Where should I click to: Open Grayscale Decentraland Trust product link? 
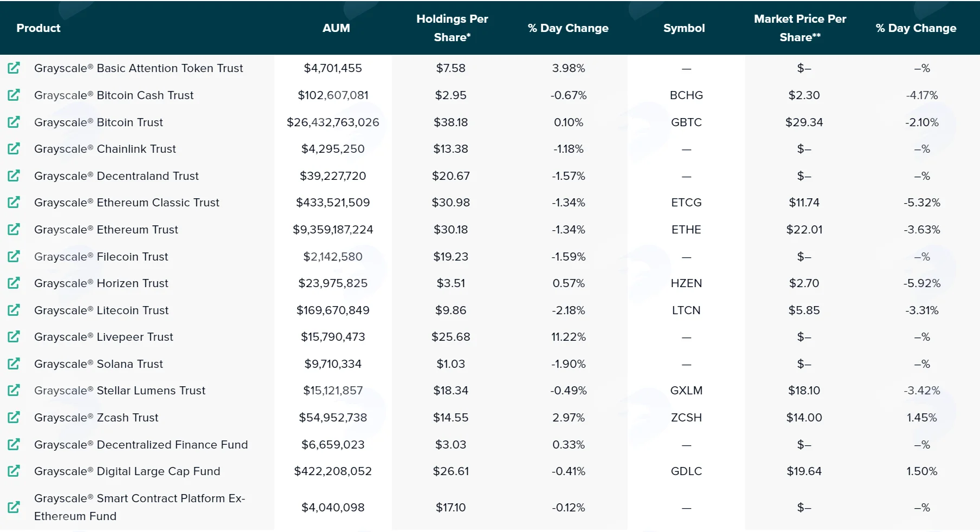117,176
